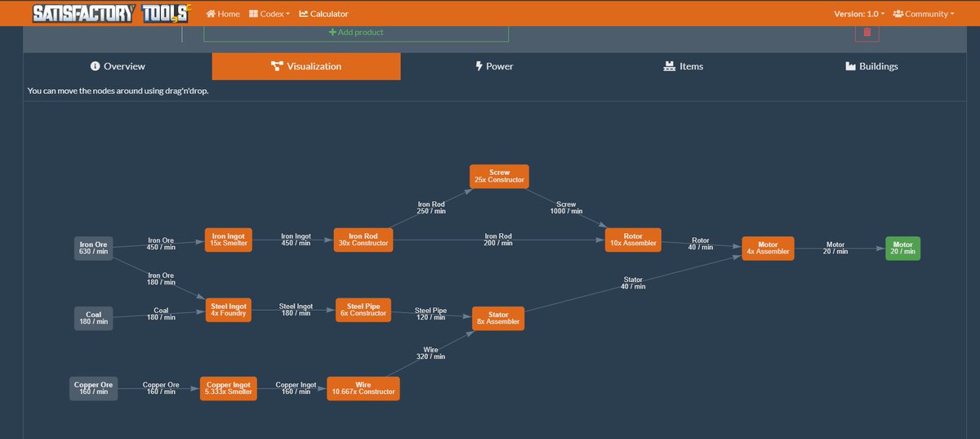This screenshot has height=439, width=980.
Task: Select the Iron Rod 30x Constructor node
Action: click(363, 240)
